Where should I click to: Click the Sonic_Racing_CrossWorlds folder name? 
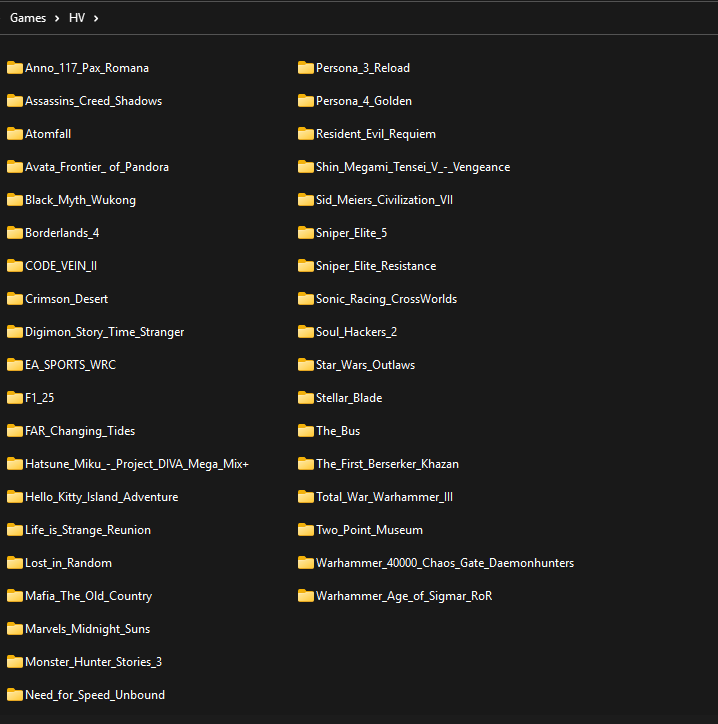pyautogui.click(x=386, y=299)
